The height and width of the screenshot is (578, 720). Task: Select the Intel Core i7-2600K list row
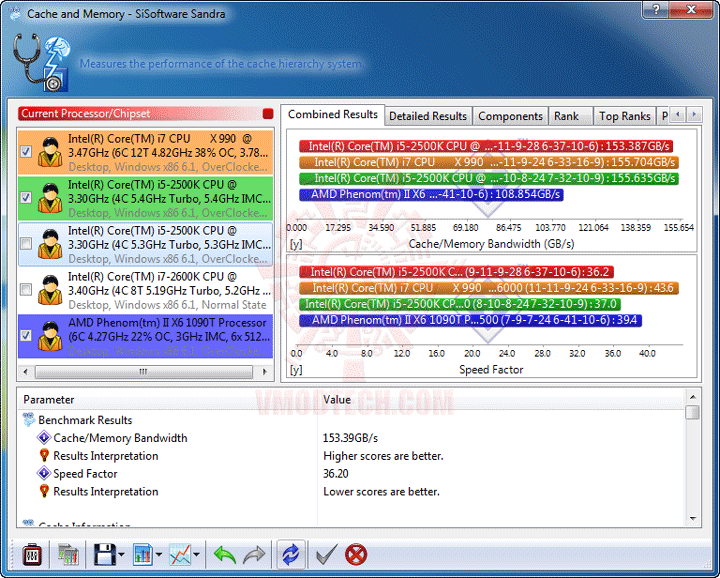click(x=146, y=290)
